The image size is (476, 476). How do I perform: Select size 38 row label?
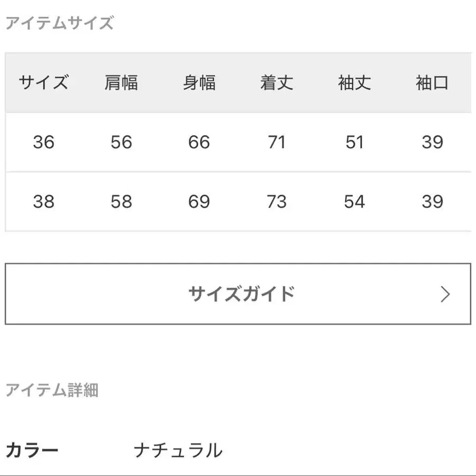pyautogui.click(x=43, y=202)
